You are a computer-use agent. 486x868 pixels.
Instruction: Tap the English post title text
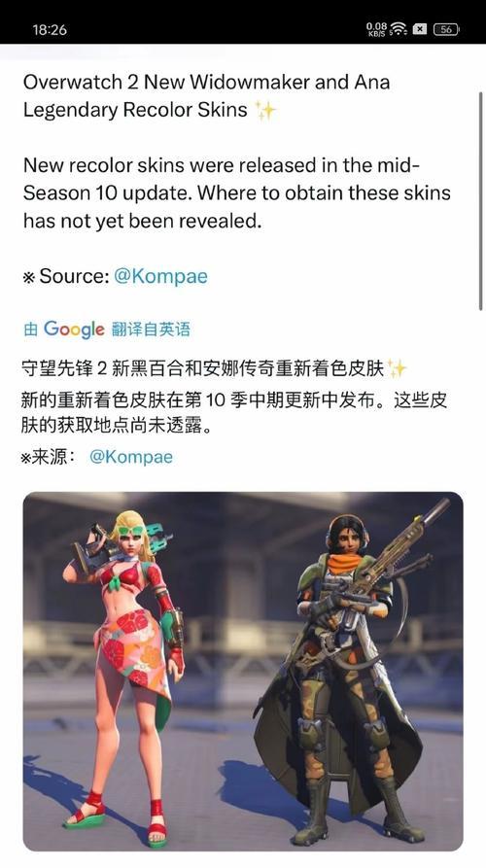(206, 96)
